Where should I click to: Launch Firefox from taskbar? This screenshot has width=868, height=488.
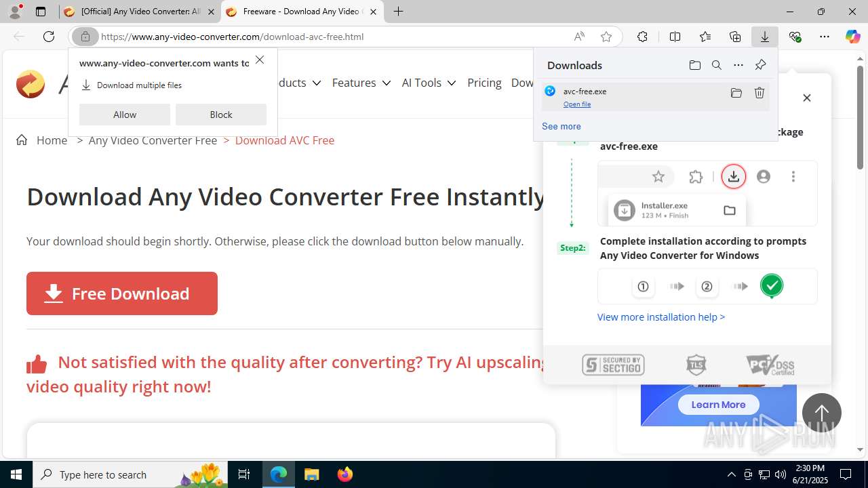pos(344,474)
